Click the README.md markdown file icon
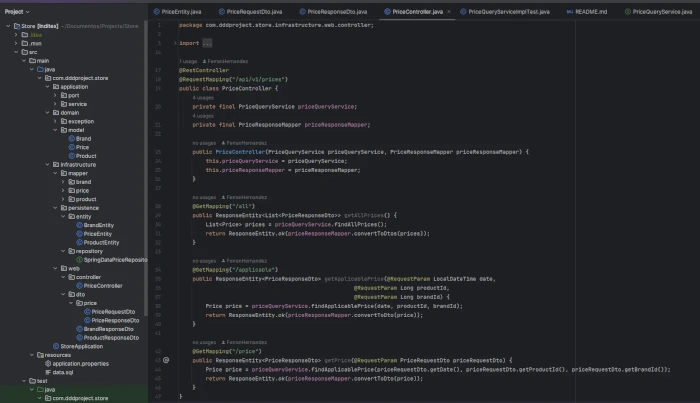The width and height of the screenshot is (700, 403). coord(570,12)
